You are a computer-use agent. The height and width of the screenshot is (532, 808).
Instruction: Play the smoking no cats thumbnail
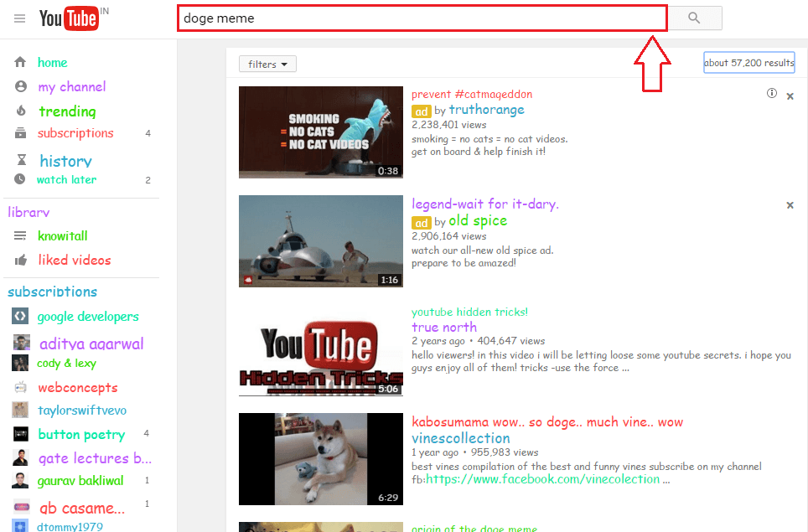coord(320,132)
